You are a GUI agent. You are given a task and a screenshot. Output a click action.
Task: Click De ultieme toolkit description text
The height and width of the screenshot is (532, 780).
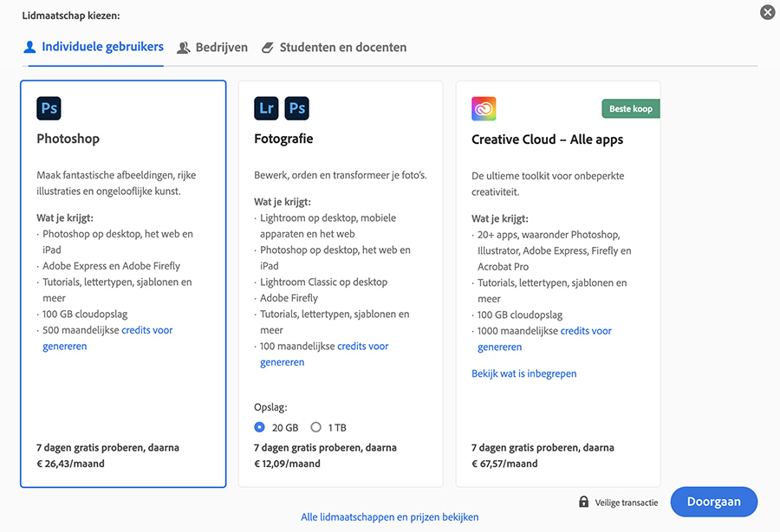point(548,184)
